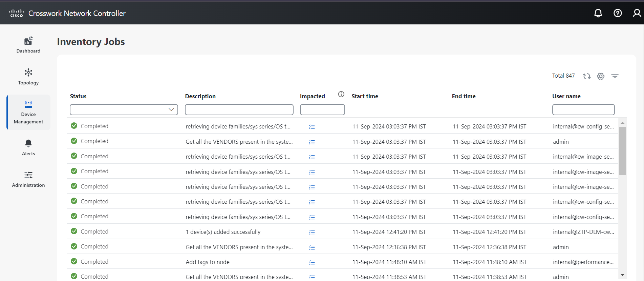Viewport: 644px width, 281px height.
Task: Open the Alerts sidebar item
Action: 28,147
